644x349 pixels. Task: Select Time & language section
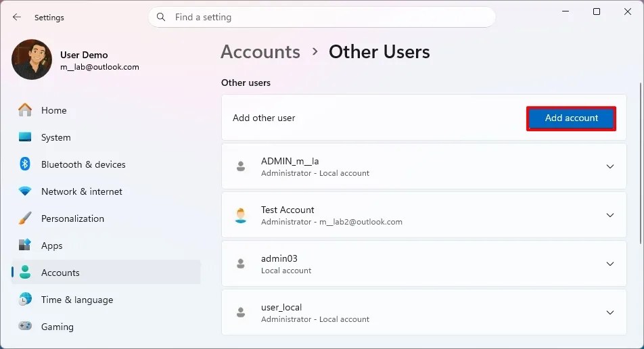(x=106, y=300)
